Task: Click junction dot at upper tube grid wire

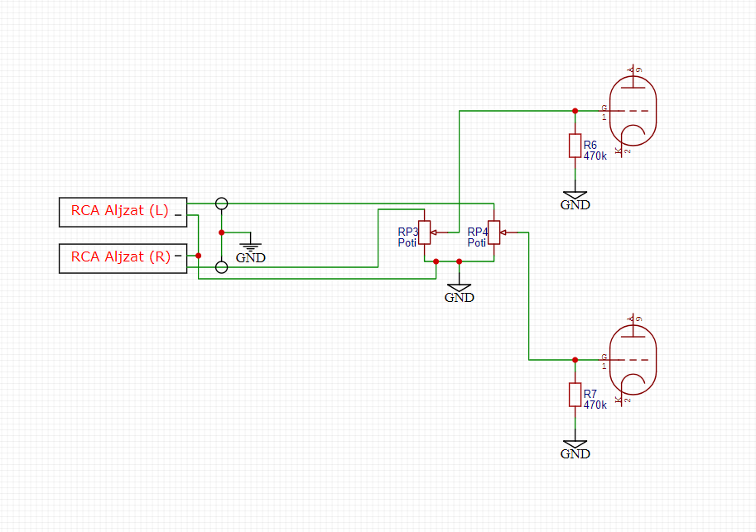Action: 575,111
